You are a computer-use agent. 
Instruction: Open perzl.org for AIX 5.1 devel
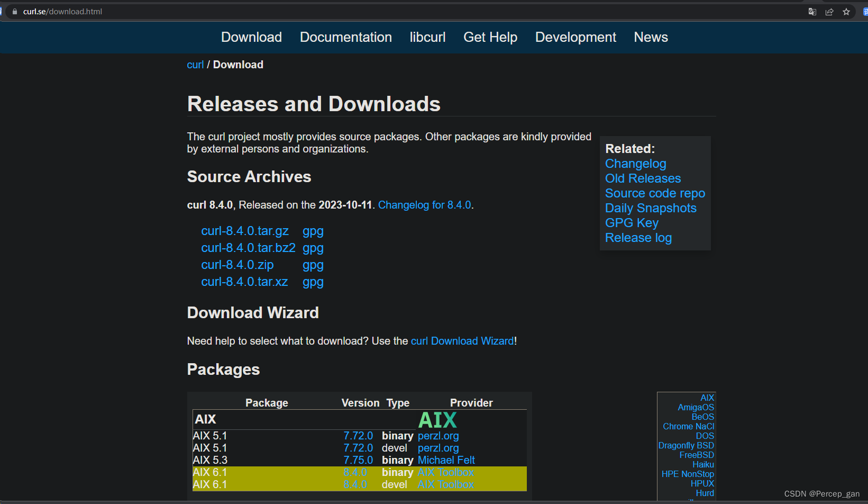(x=438, y=448)
